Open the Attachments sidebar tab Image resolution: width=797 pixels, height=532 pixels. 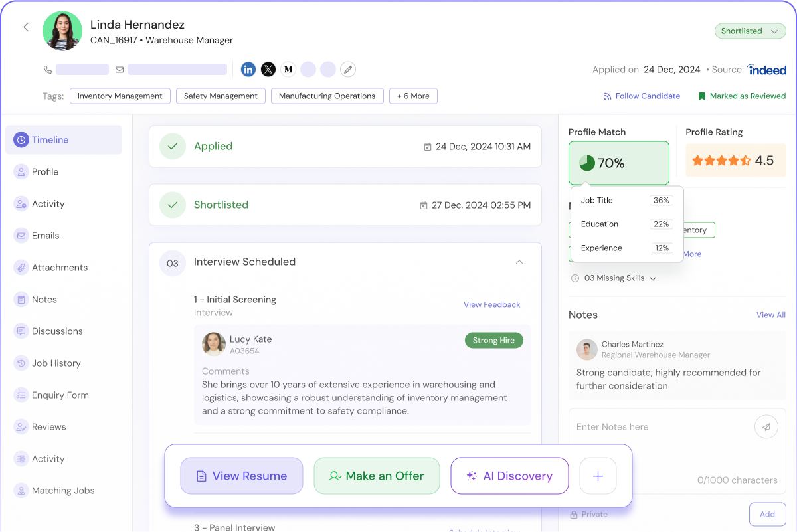pyautogui.click(x=59, y=268)
